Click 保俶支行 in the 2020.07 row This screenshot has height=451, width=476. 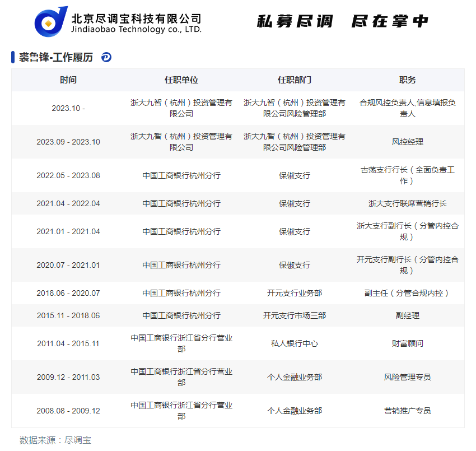pyautogui.click(x=295, y=265)
